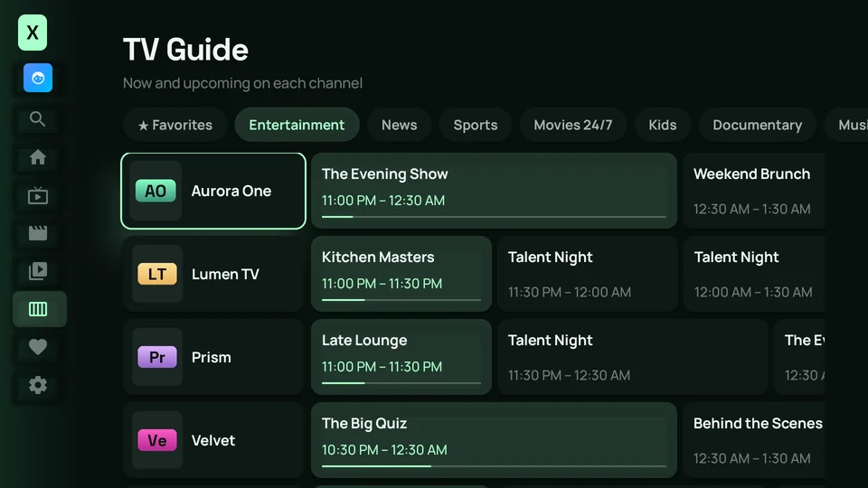Viewport: 868px width, 488px height.
Task: Open the settings gear icon
Action: (x=38, y=385)
